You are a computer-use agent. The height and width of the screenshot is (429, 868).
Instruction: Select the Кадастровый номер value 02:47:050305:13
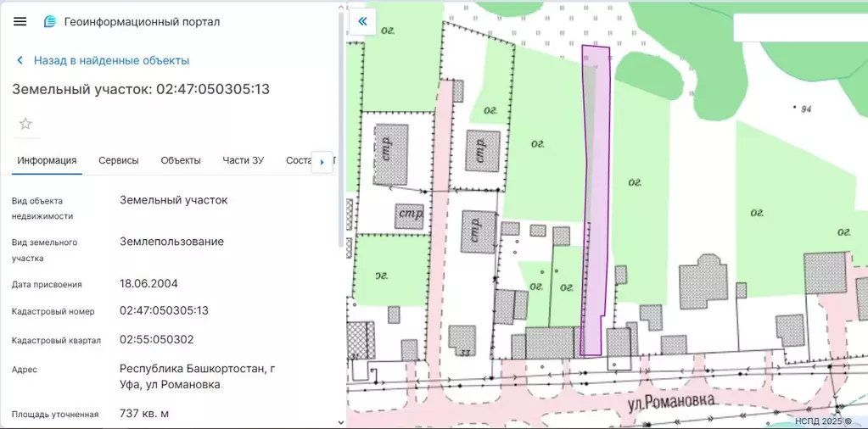(x=164, y=310)
